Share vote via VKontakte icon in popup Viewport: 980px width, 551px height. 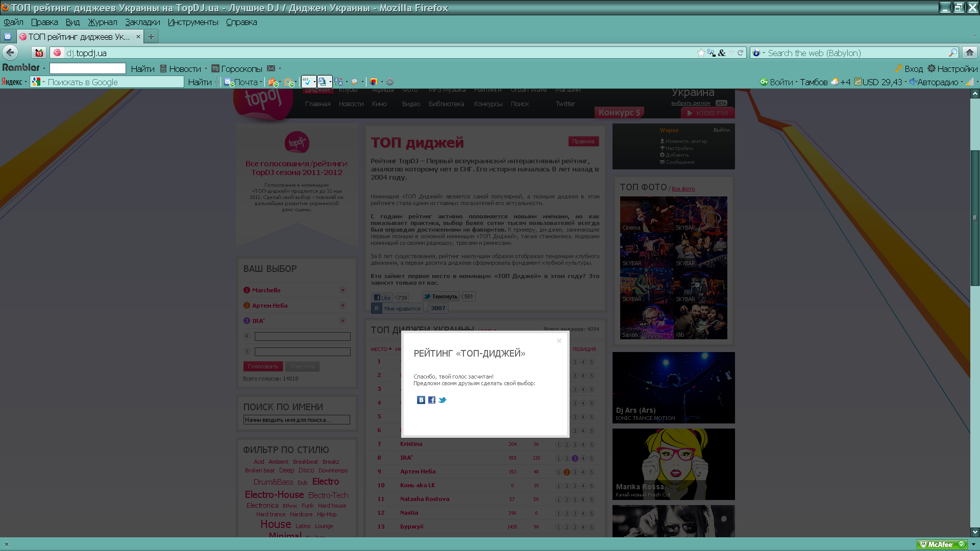421,400
